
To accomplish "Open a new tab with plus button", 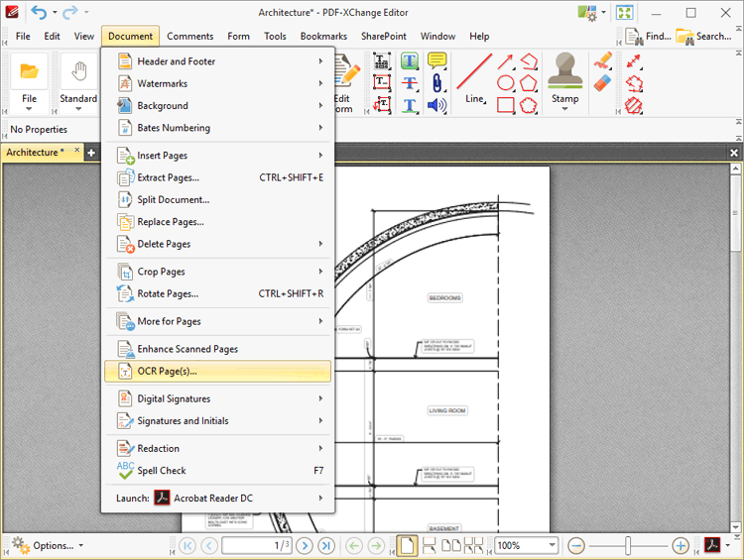I will (91, 153).
